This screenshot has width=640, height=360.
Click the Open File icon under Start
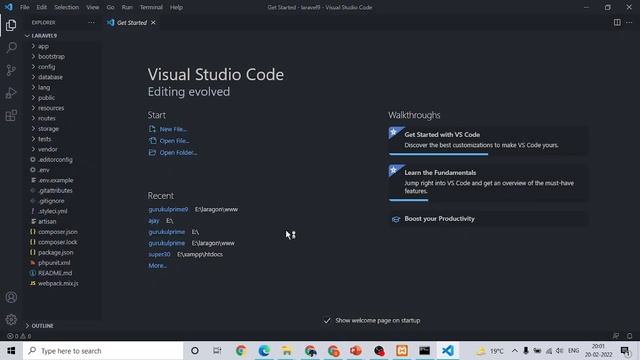(152, 141)
